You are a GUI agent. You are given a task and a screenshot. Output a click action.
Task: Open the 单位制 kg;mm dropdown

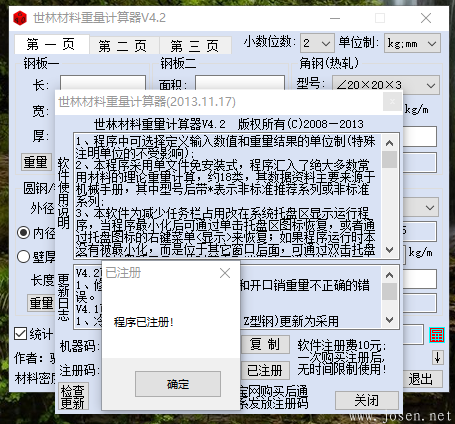(x=412, y=43)
